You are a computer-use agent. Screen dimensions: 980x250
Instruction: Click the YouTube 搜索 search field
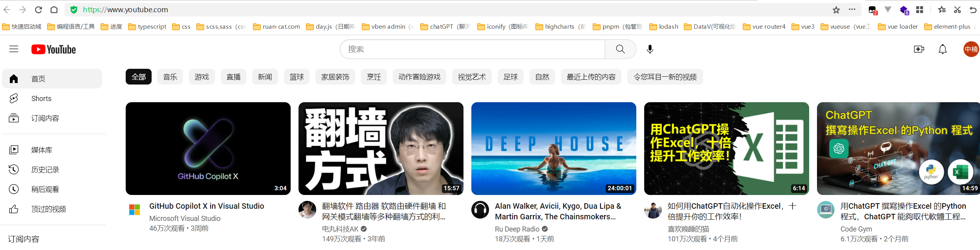(473, 49)
